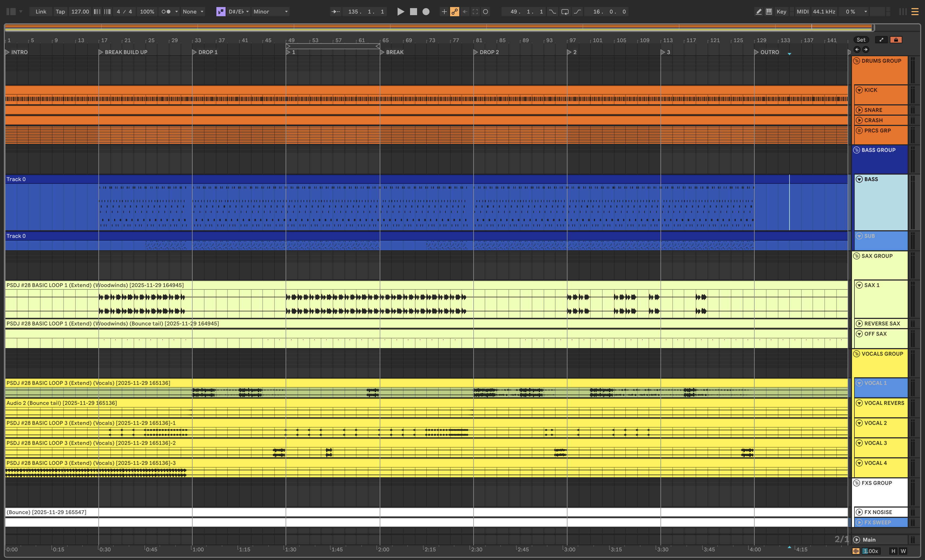Open the Minor scale name dropdown

point(270,12)
